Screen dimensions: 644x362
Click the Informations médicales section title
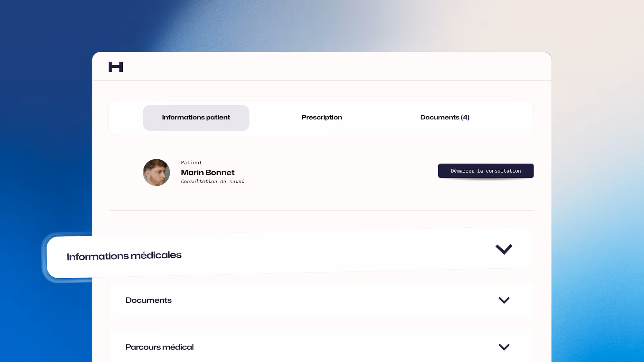(124, 256)
